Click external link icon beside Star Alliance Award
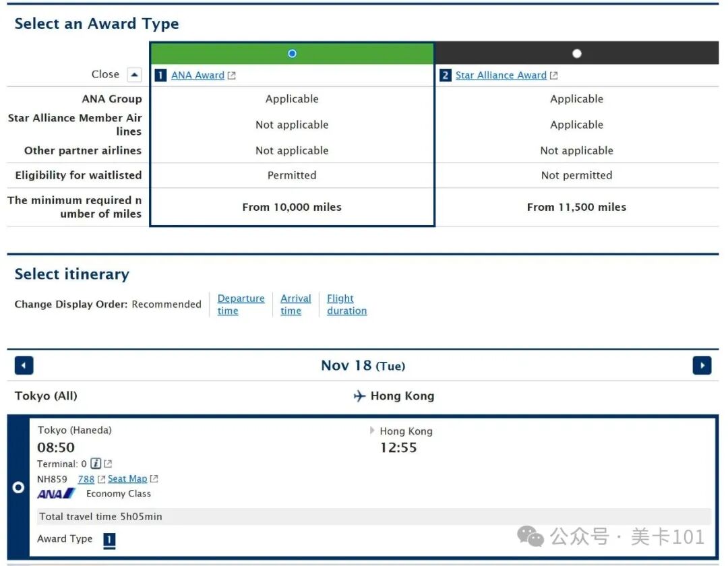 click(x=553, y=75)
